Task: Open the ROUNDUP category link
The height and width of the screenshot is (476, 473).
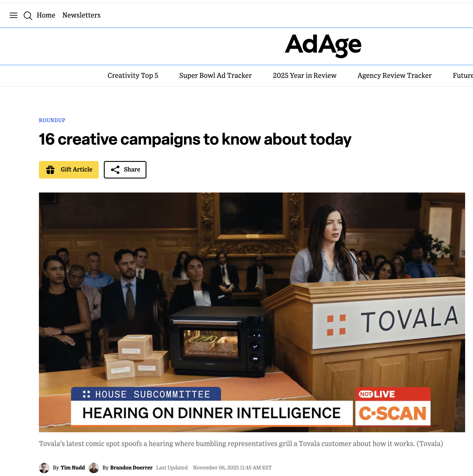Action: click(52, 120)
